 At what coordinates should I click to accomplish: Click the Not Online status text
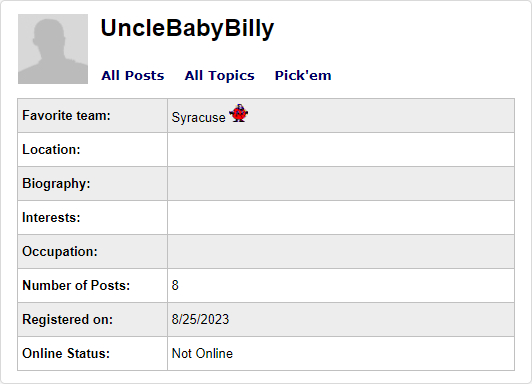coord(203,353)
